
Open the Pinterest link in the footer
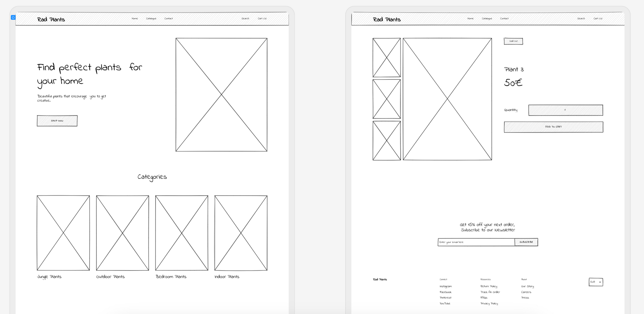click(445, 298)
